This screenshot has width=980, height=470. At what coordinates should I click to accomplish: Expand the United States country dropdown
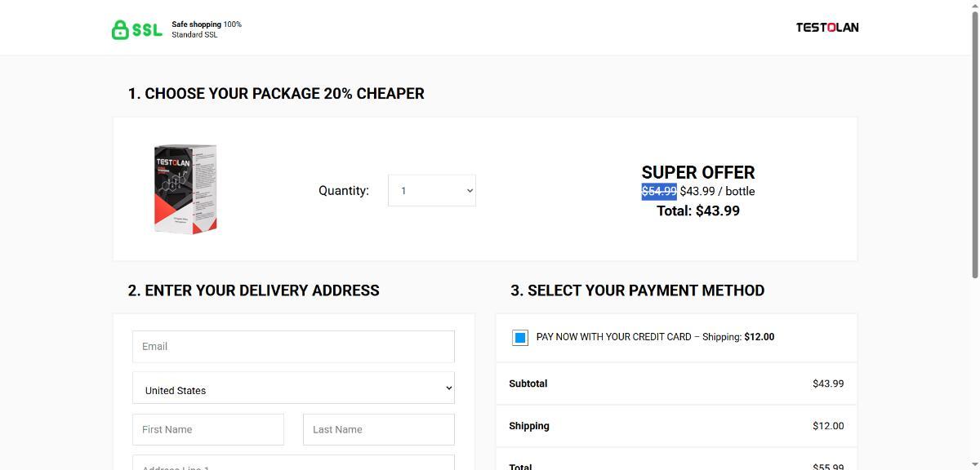pos(293,388)
